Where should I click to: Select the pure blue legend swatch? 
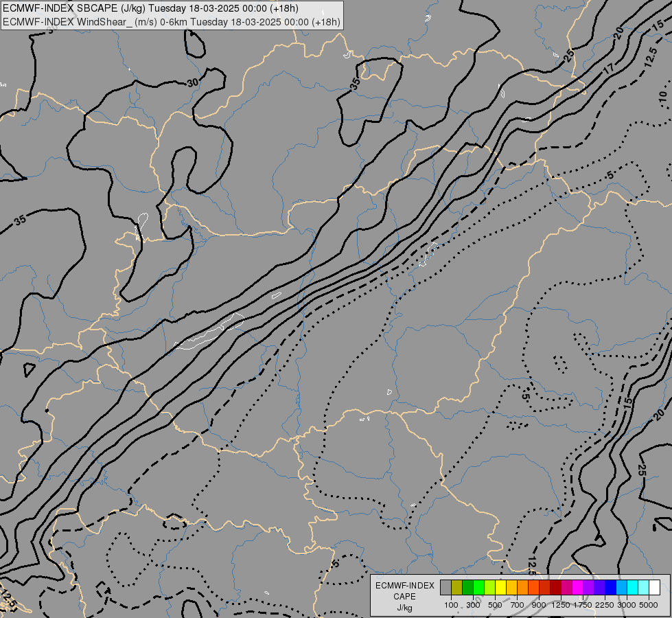coord(611,587)
